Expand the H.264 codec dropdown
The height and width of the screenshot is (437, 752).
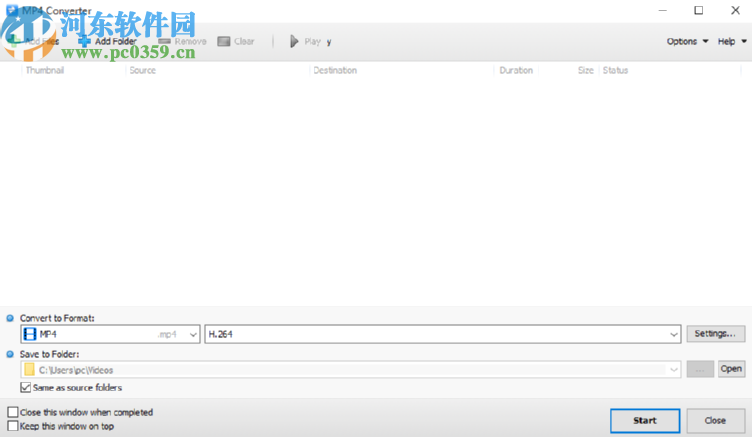tap(674, 334)
